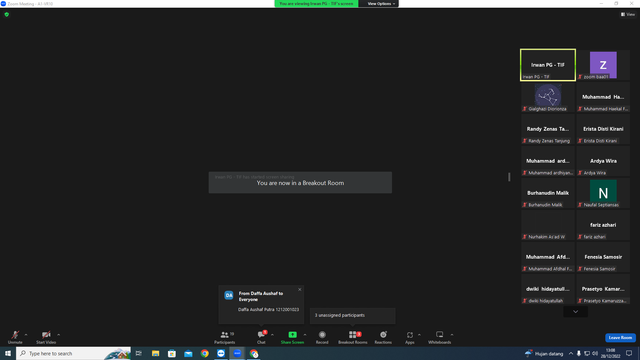Select the Muhammad ardhiyan participant tile
This screenshot has width=640, height=360.
548,161
